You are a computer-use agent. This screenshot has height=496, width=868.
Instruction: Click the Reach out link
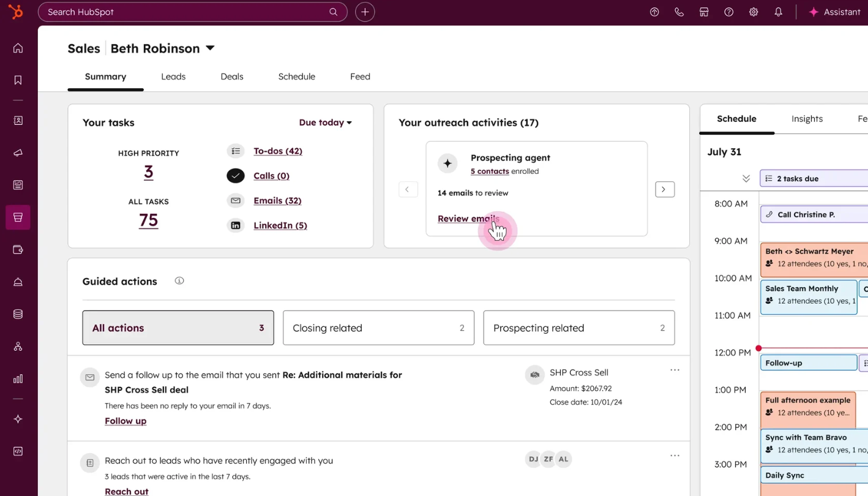pyautogui.click(x=127, y=491)
